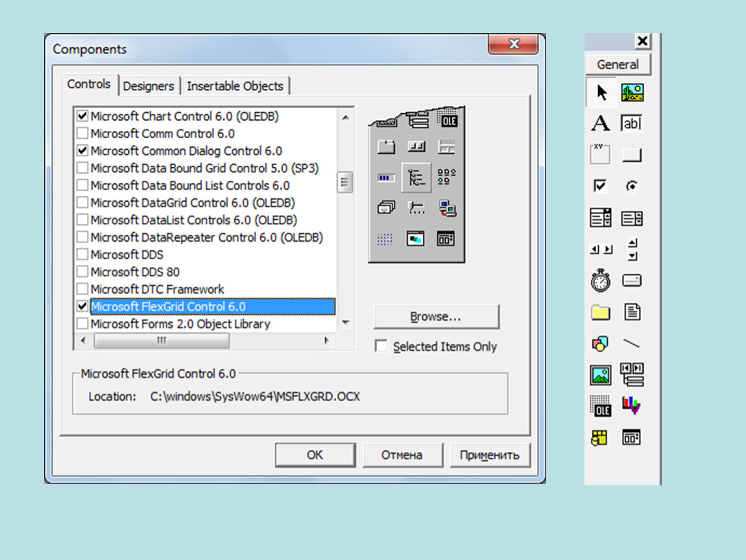
Task: Select the Pointer tool in the toolbox
Action: tap(601, 92)
